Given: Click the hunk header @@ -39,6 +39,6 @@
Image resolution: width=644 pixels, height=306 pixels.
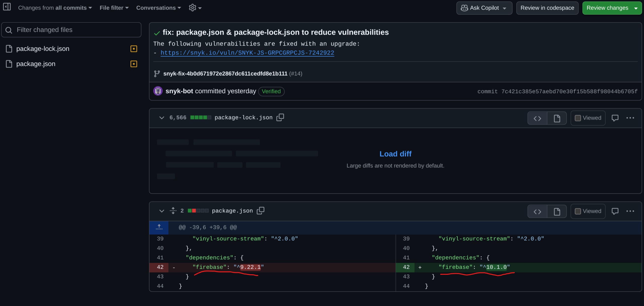Looking at the screenshot, I should [x=208, y=228].
